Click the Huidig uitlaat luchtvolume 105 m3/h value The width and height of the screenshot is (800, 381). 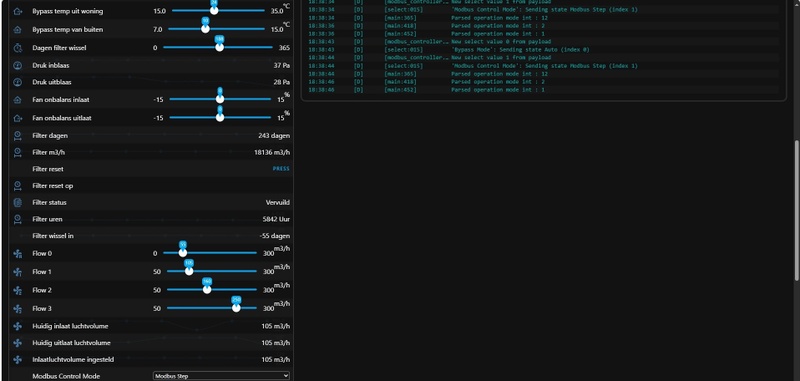(276, 343)
